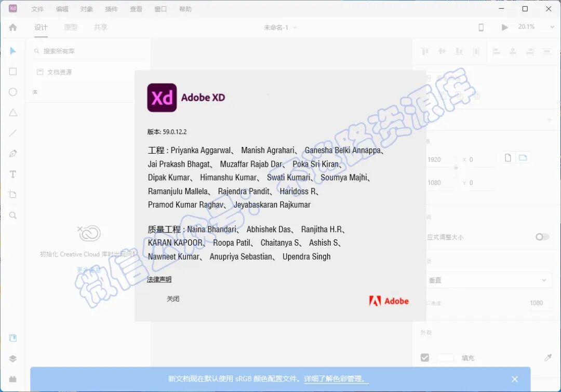Click the Distribute Horizontally icon
The width and height of the screenshot is (561, 392).
(x=476, y=51)
